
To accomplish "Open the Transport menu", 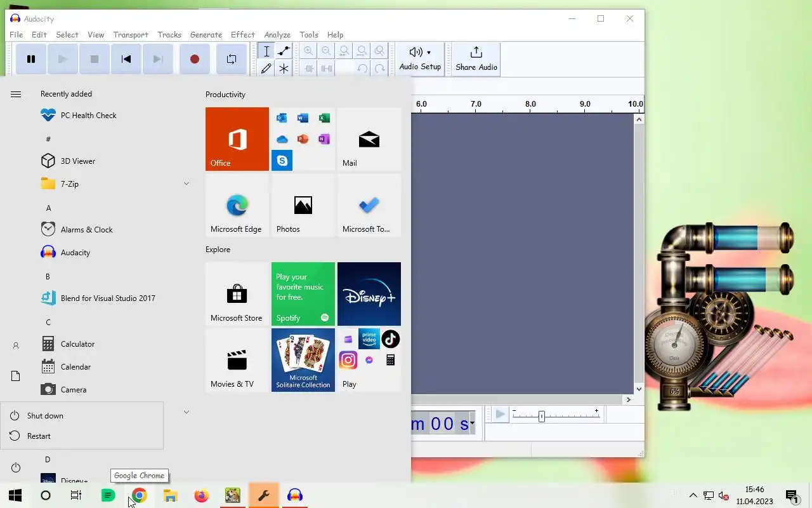I will point(131,35).
